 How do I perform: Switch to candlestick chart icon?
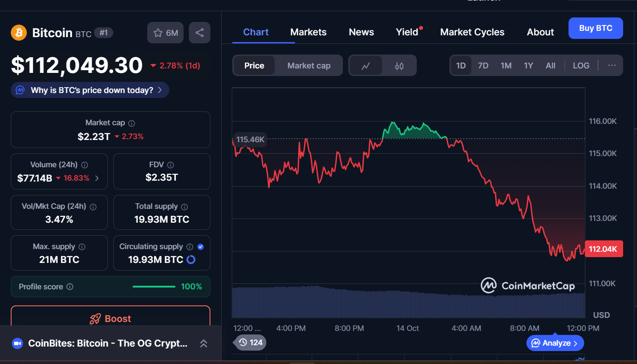[399, 66]
